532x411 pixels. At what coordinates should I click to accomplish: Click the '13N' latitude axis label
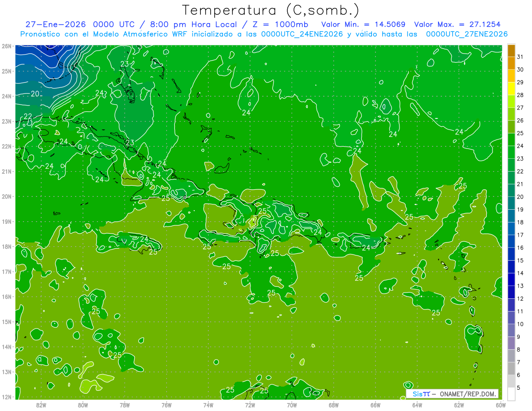(6, 372)
